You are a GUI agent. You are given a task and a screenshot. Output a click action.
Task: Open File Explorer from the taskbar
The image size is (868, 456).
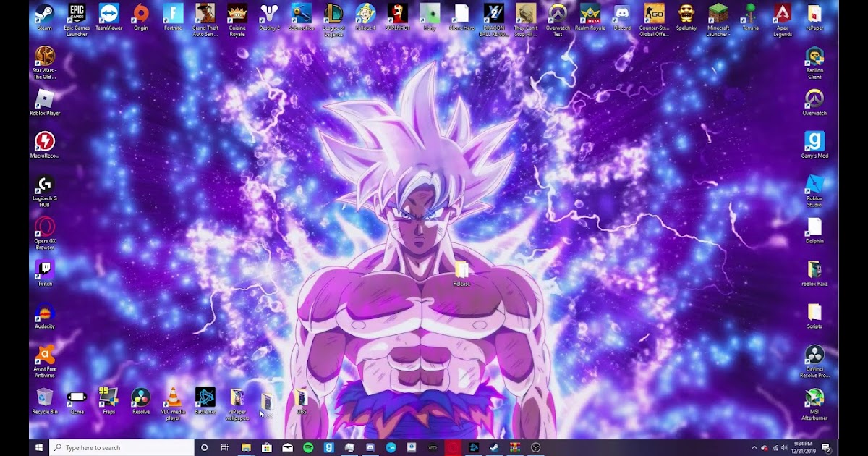[x=246, y=447]
